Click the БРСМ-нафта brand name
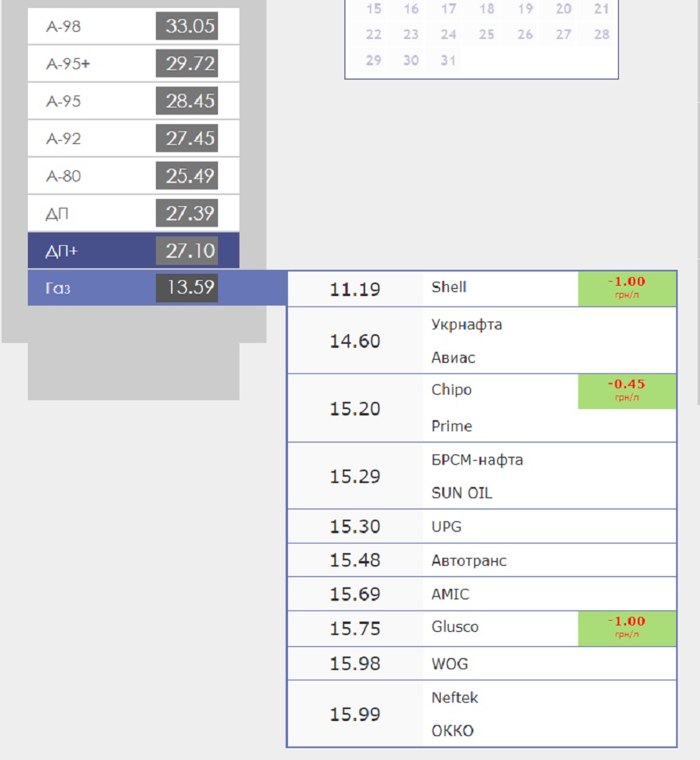 click(x=477, y=459)
